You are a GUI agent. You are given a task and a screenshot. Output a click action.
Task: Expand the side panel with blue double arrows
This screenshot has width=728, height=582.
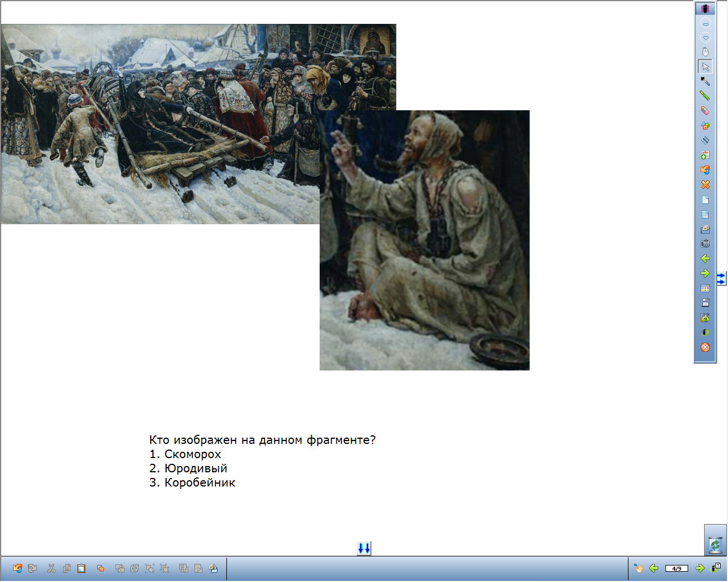pos(721,278)
